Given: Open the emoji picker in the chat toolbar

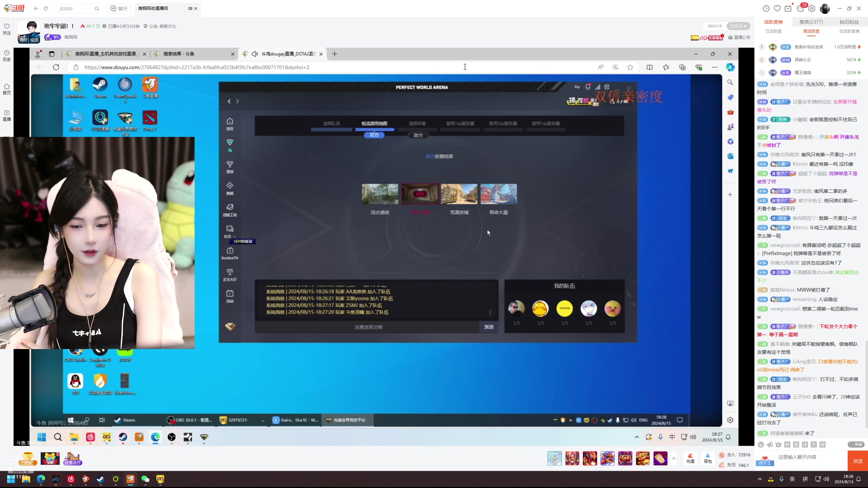Looking at the screenshot, I should coord(761,444).
